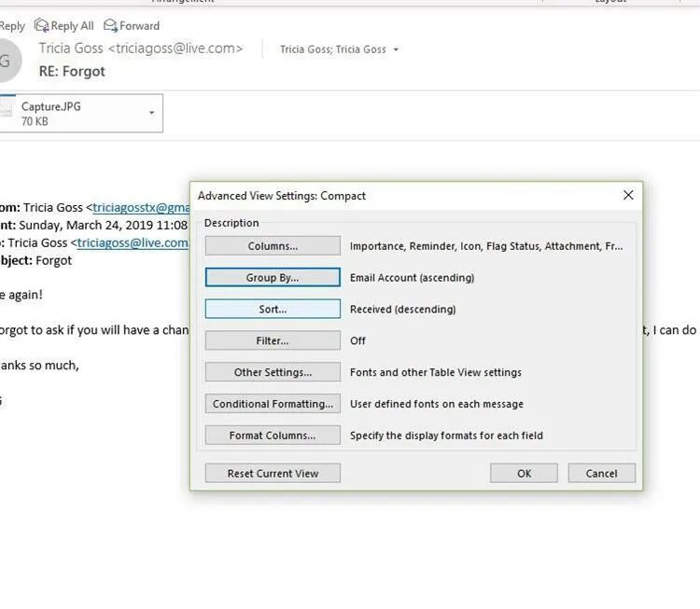This screenshot has width=700, height=609.
Task: Select the Capture.JPG attachment
Action: click(x=80, y=114)
